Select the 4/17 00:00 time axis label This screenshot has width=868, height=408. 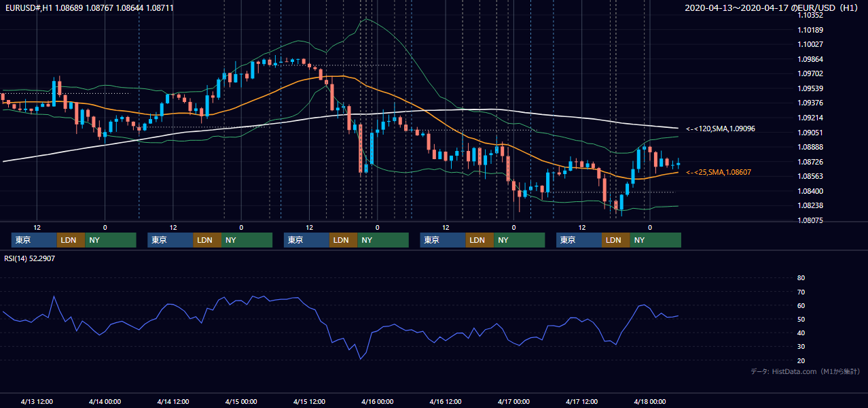513,401
